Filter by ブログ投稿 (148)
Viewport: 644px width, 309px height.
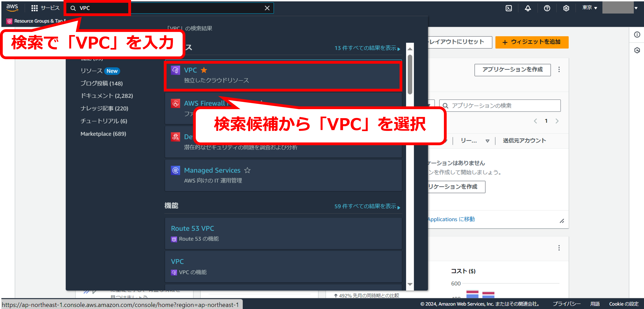point(101,83)
